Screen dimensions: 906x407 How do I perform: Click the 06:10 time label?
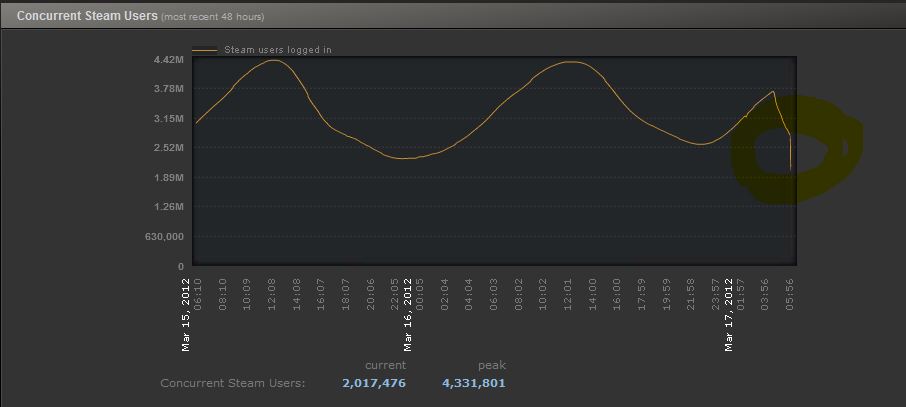198,295
